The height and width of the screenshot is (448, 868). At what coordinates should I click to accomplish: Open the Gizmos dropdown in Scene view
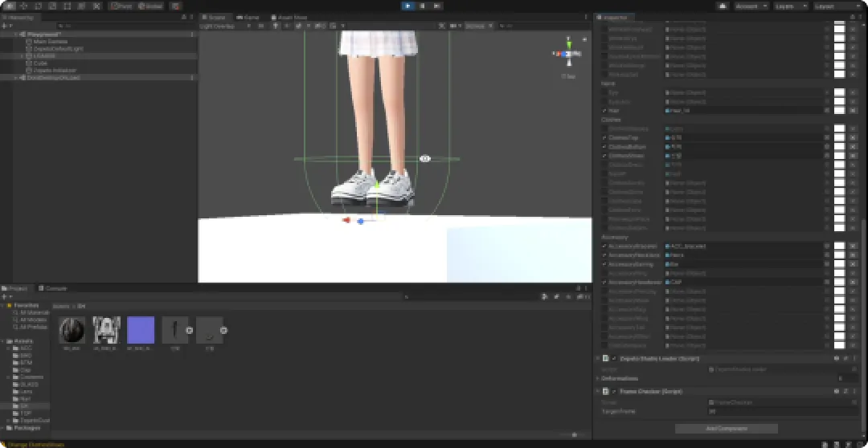pyautogui.click(x=477, y=26)
